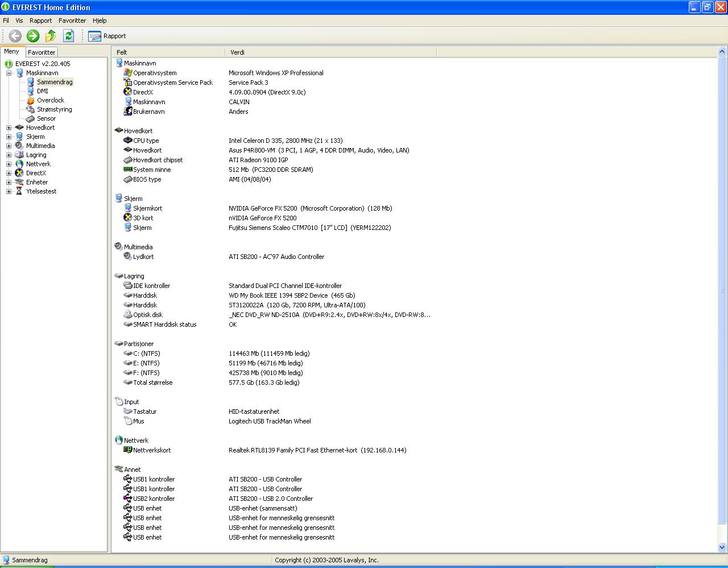Screen dimensions: 728x568
Task: Expand the Multimedia tree node
Action: (9, 146)
